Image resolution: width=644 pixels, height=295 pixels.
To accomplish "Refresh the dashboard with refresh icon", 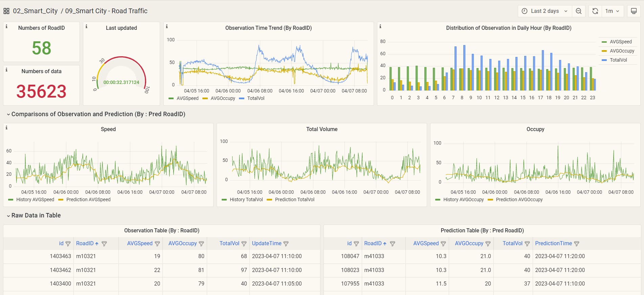I will 595,11.
